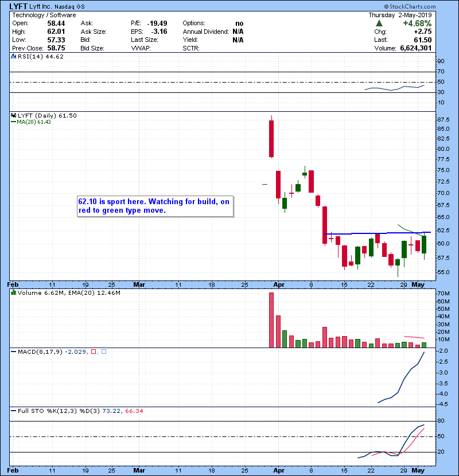The image size is (459, 476).
Task: Click the -4.5 MACD axis label
Action: (x=443, y=404)
